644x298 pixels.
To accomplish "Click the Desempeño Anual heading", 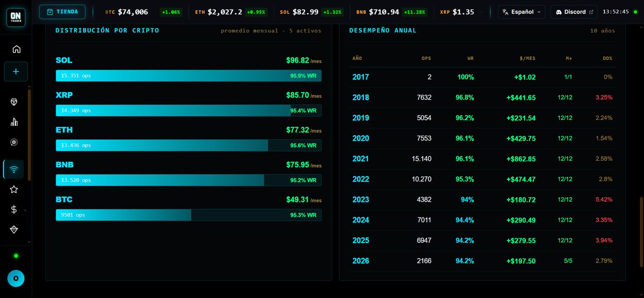I will (383, 31).
